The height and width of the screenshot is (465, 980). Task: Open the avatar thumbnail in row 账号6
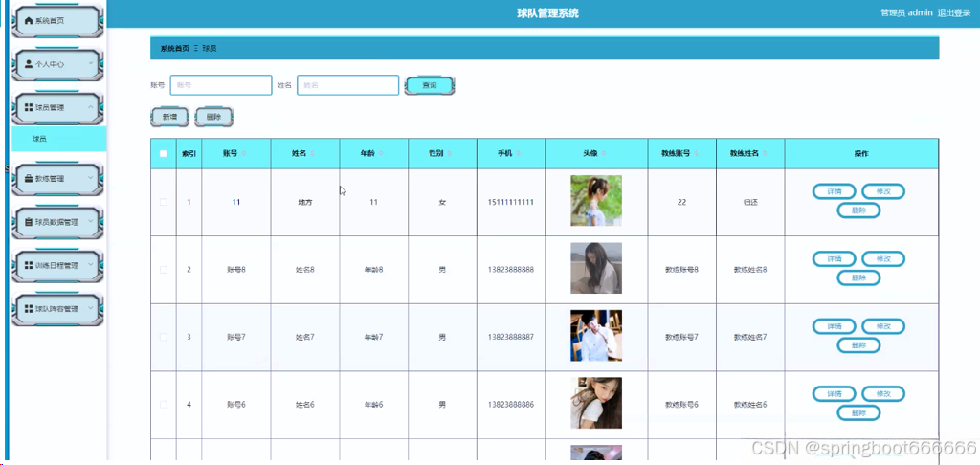(596, 403)
